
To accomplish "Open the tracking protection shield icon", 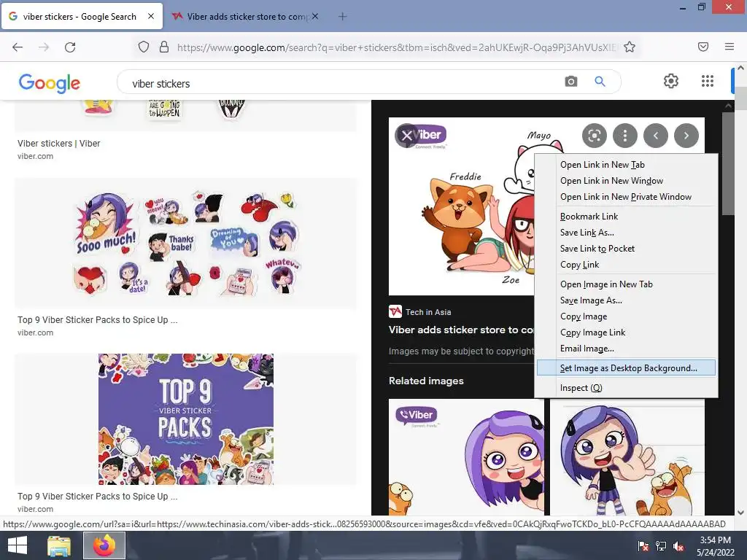I will pos(144,47).
